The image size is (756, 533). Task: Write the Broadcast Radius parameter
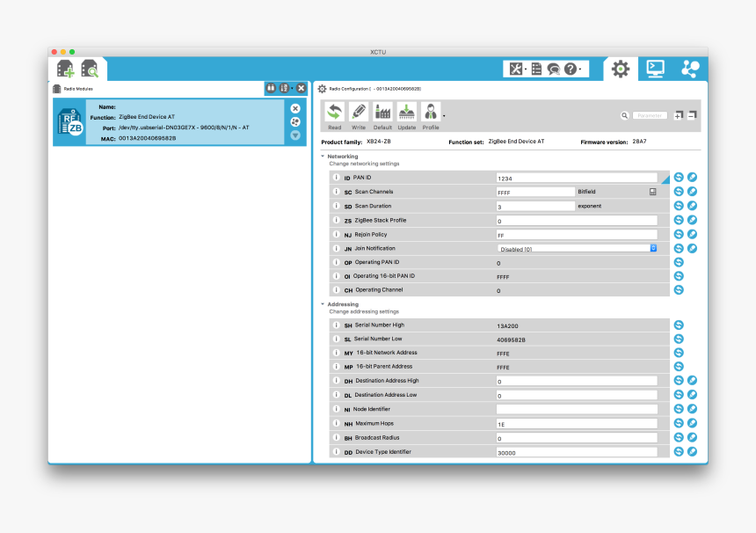(693, 437)
